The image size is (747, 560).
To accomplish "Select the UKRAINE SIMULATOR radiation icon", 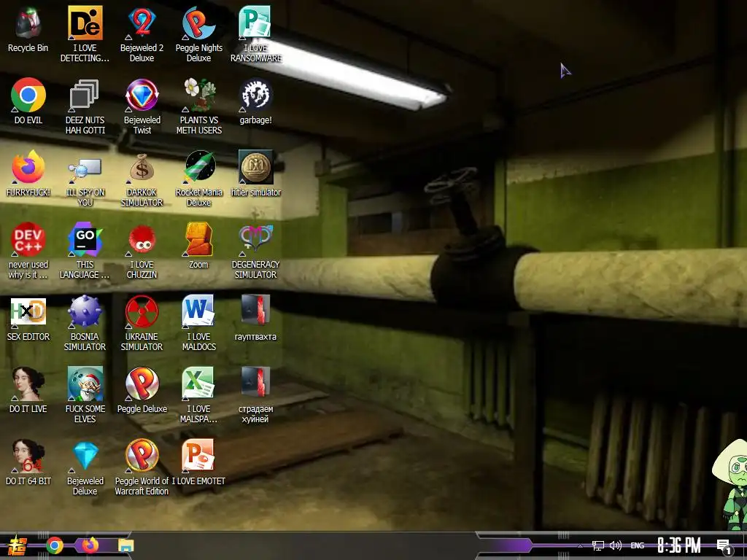I will [x=142, y=312].
